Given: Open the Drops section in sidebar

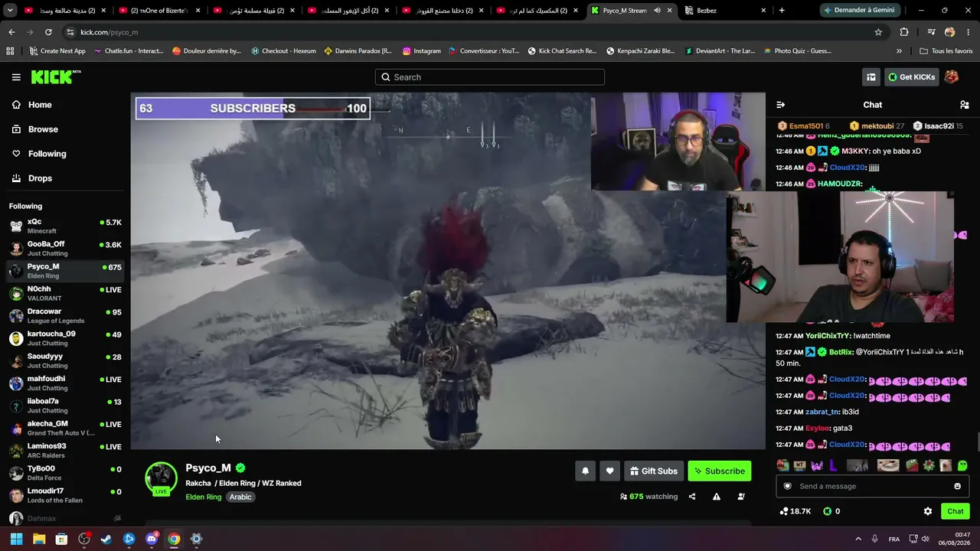Looking at the screenshot, I should (40, 178).
